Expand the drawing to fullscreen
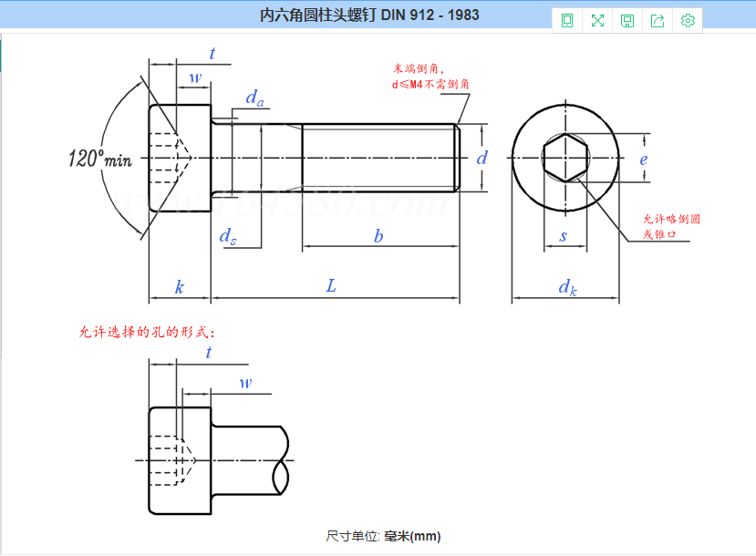The image size is (756, 556). (597, 21)
